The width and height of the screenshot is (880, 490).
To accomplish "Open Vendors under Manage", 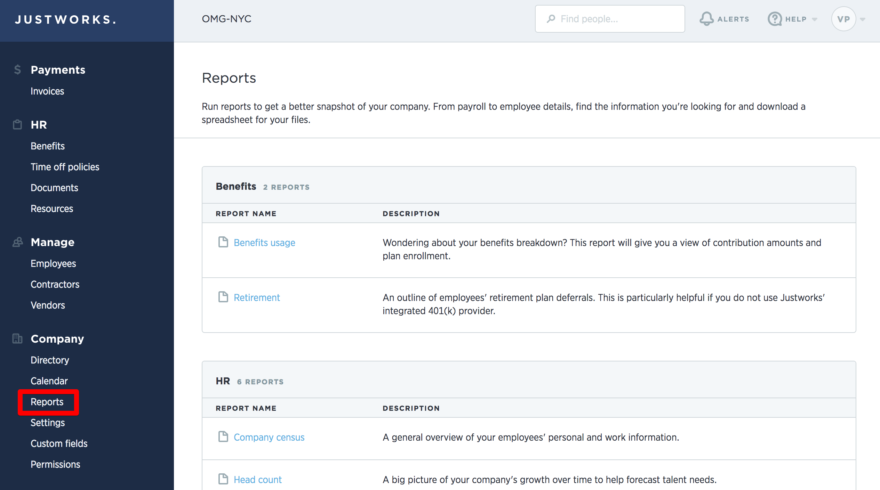I will point(48,305).
